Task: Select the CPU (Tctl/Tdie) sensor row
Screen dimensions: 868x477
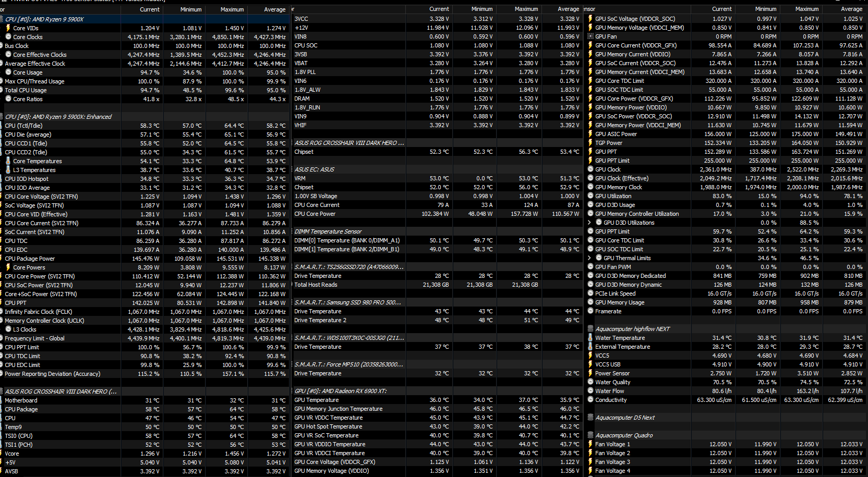Action: (x=144, y=126)
